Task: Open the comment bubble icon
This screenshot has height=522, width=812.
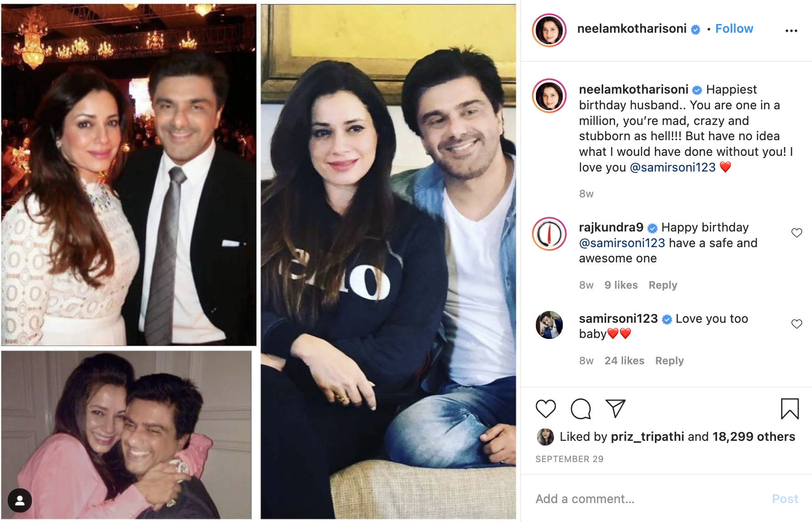Action: [581, 409]
